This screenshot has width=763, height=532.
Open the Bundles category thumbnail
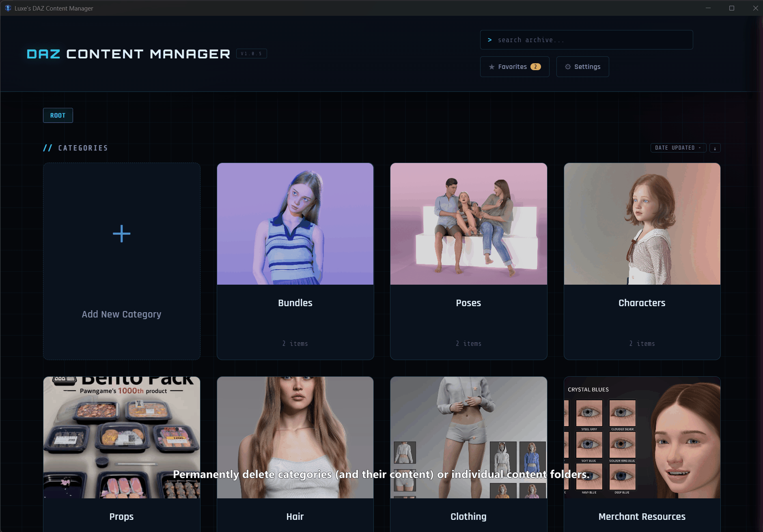coord(295,224)
